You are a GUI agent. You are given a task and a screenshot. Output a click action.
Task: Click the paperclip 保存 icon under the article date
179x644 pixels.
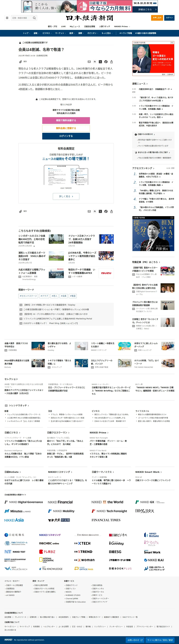coord(20,61)
